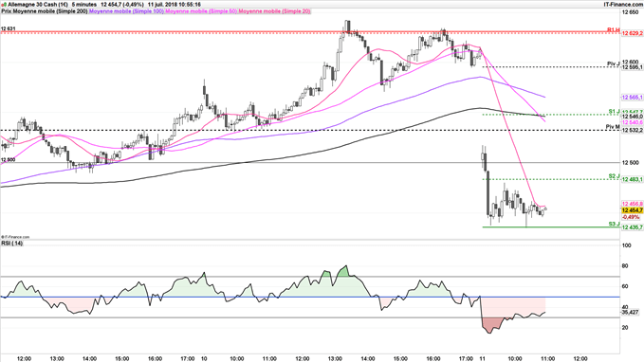Click the 'Piv J' pivot line label
The image size is (644, 362).
pos(614,63)
